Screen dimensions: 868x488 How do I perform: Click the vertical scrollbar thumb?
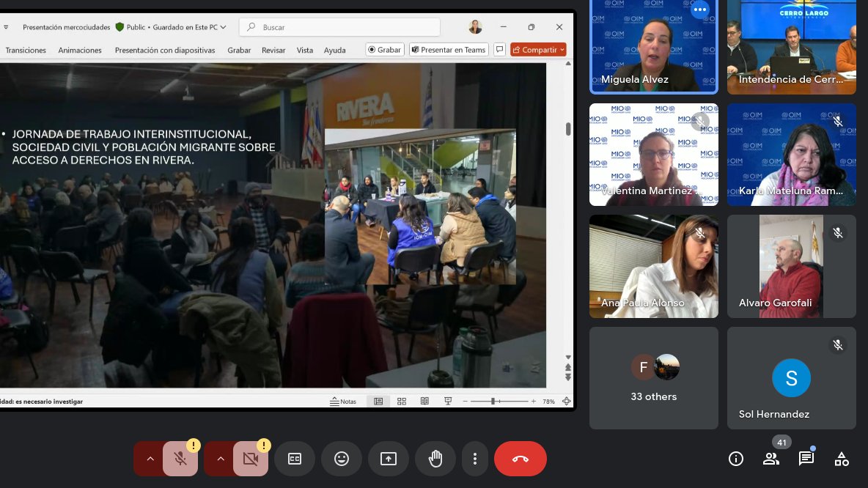568,128
